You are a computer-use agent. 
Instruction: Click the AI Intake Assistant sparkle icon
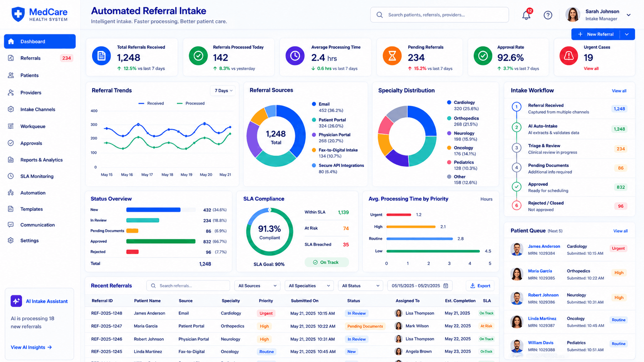[x=16, y=301]
